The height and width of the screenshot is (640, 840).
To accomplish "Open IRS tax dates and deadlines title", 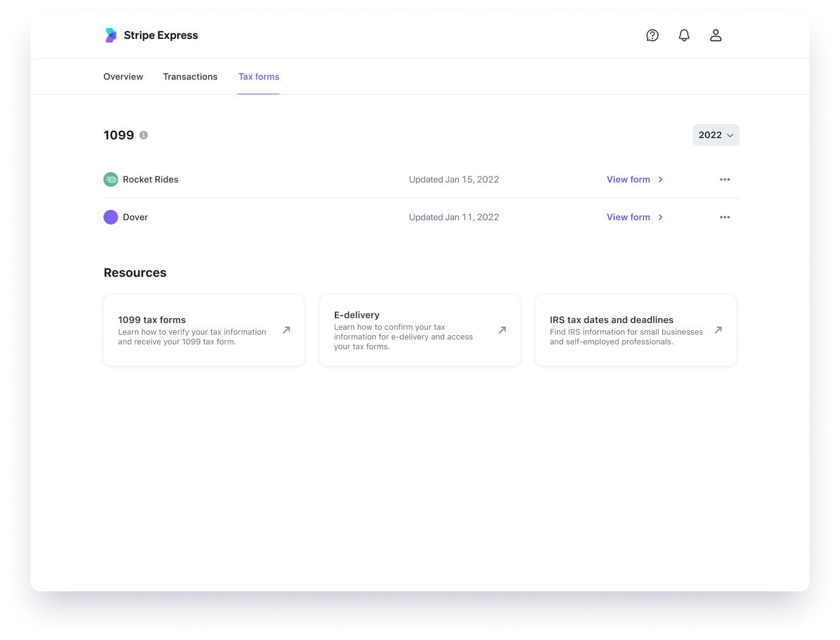I will (611, 320).
